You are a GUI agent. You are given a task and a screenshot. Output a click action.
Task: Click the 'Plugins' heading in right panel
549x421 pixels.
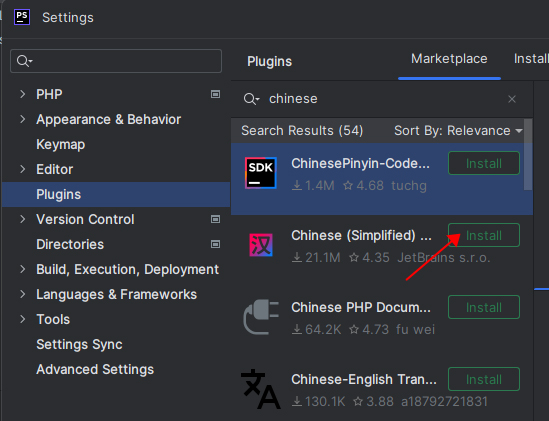[269, 61]
